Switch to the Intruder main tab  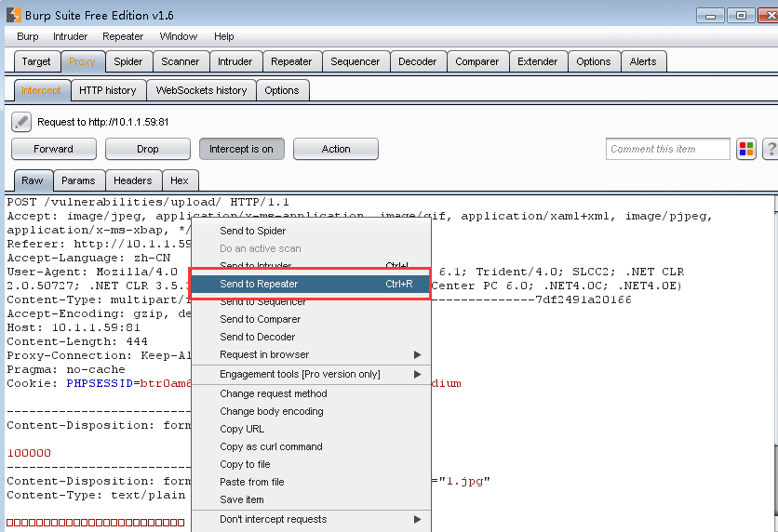[235, 61]
